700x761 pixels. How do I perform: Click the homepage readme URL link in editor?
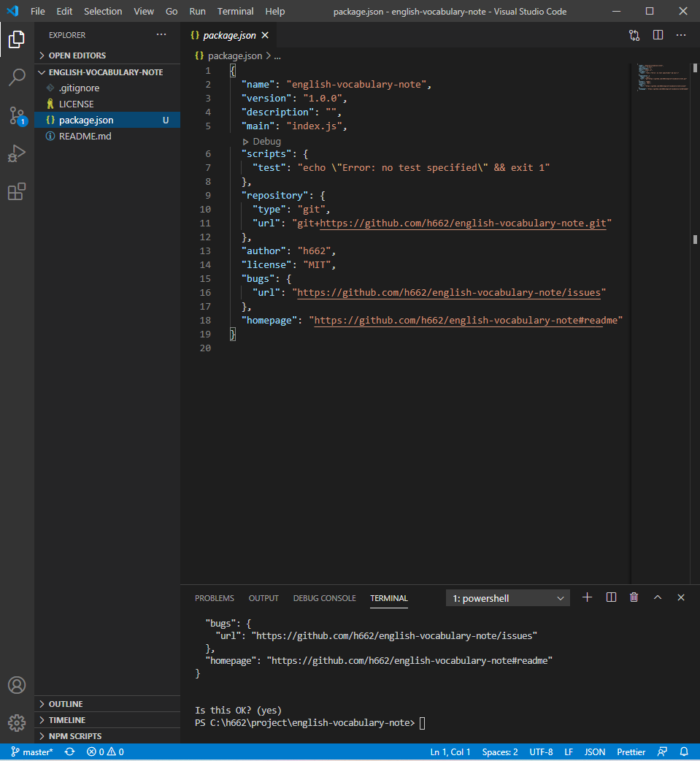466,321
